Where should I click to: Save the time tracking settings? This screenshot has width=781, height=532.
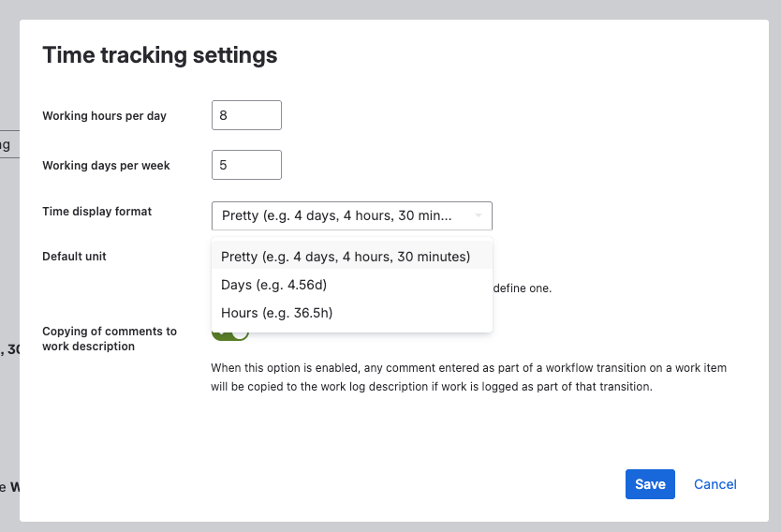click(x=650, y=484)
